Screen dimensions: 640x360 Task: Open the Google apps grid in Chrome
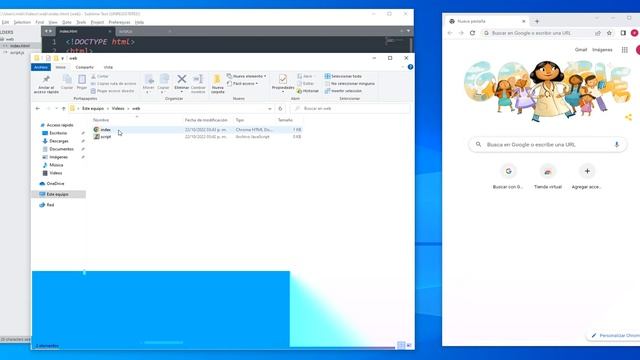click(x=624, y=50)
